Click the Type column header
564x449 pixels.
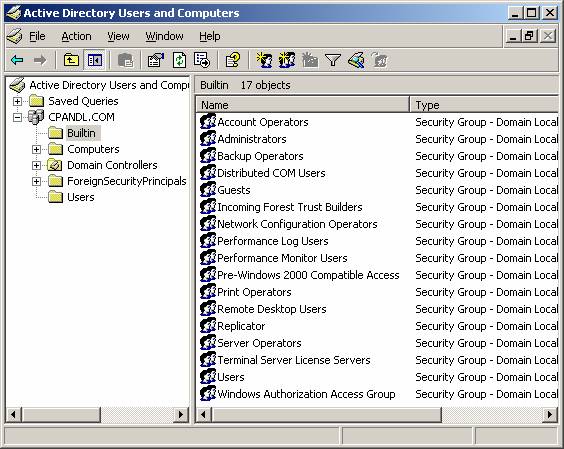point(484,105)
